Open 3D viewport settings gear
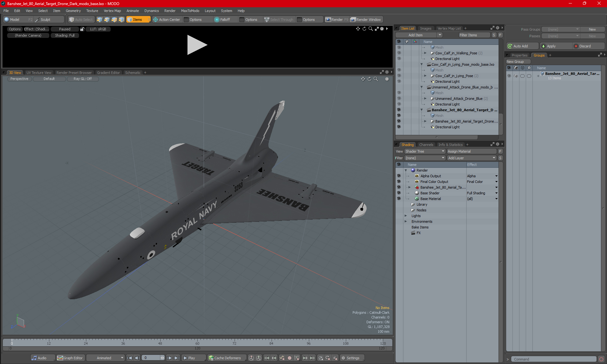Screen dimensions: 607x364 tap(387, 79)
